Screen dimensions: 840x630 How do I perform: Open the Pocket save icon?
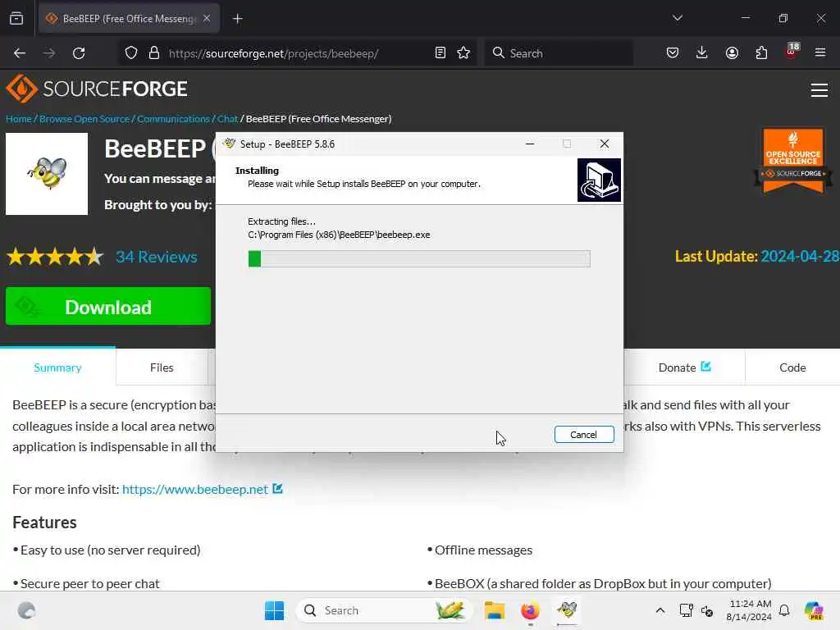pos(673,53)
